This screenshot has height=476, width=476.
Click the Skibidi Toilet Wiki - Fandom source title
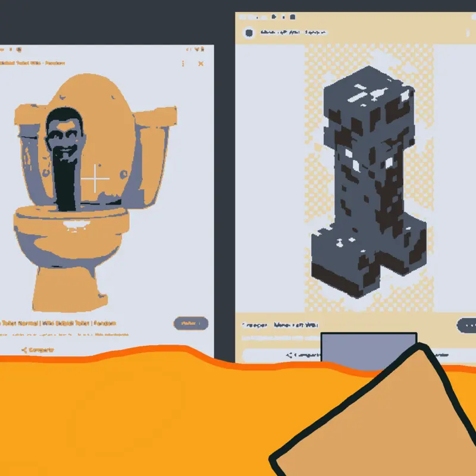tap(32, 63)
